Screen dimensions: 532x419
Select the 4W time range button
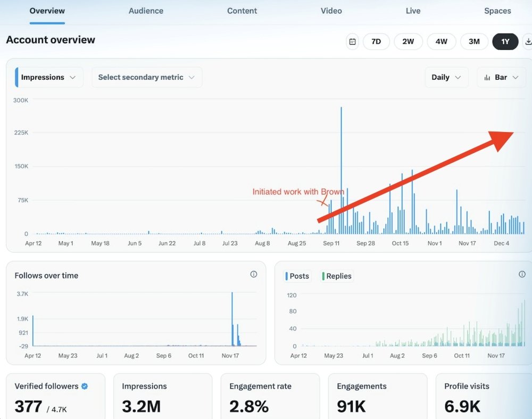pos(441,42)
